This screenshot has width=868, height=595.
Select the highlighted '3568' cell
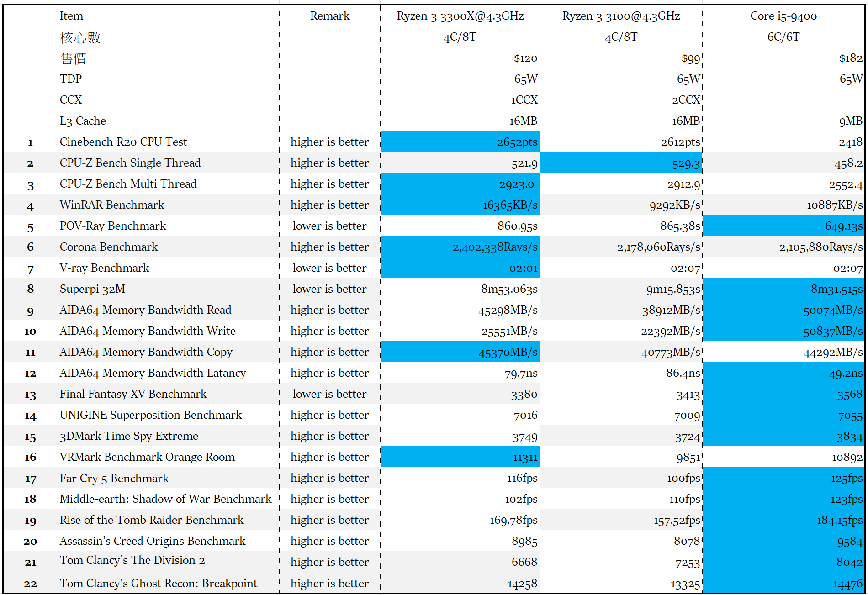tap(783, 394)
